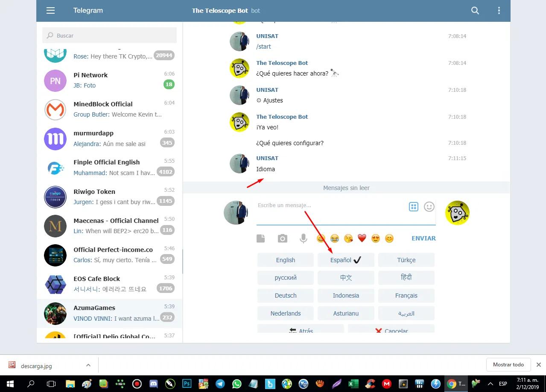
Task: Select Français language button
Action: pyautogui.click(x=406, y=295)
